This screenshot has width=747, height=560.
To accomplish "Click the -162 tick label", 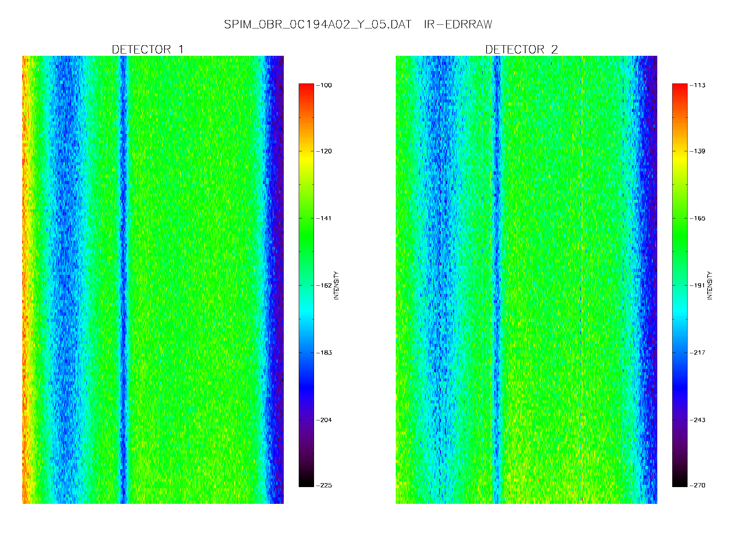I will pos(324,285).
